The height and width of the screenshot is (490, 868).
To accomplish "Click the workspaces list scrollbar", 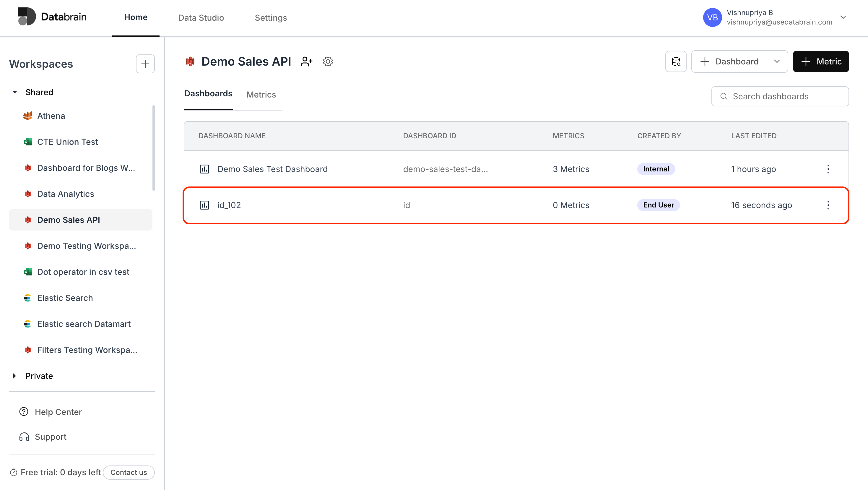I will 154,148.
